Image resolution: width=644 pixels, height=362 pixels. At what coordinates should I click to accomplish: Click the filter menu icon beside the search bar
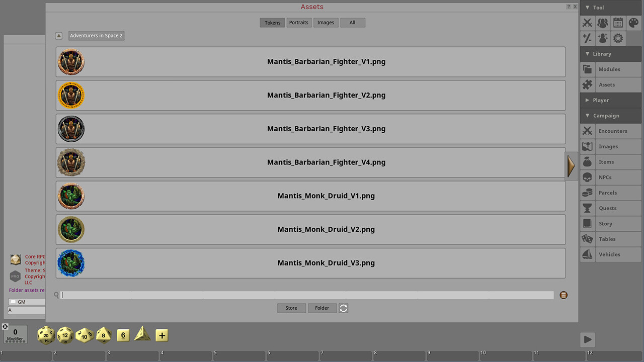(563, 295)
